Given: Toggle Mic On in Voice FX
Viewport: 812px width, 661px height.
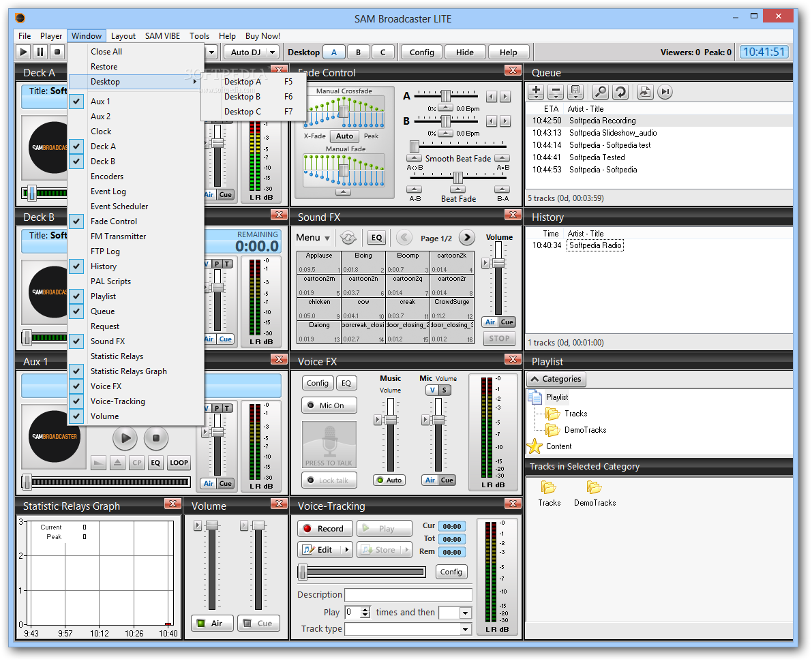Looking at the screenshot, I should pyautogui.click(x=329, y=405).
